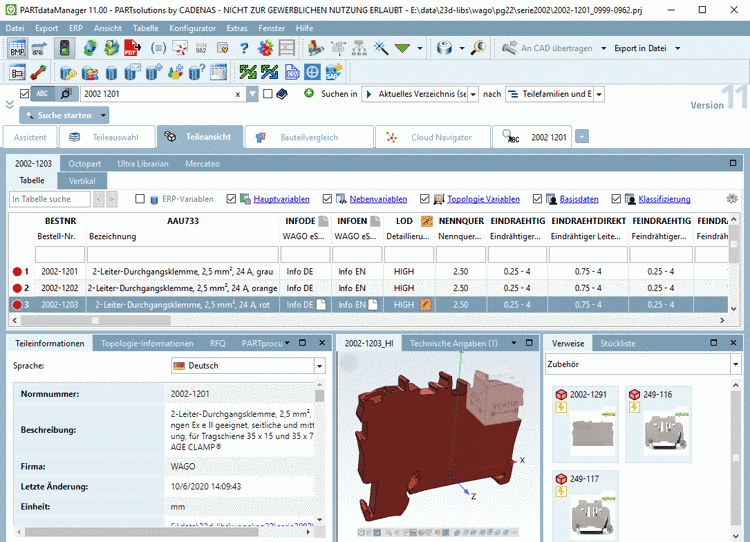Click the traffic light status icon
The image size is (750, 542).
(x=65, y=48)
